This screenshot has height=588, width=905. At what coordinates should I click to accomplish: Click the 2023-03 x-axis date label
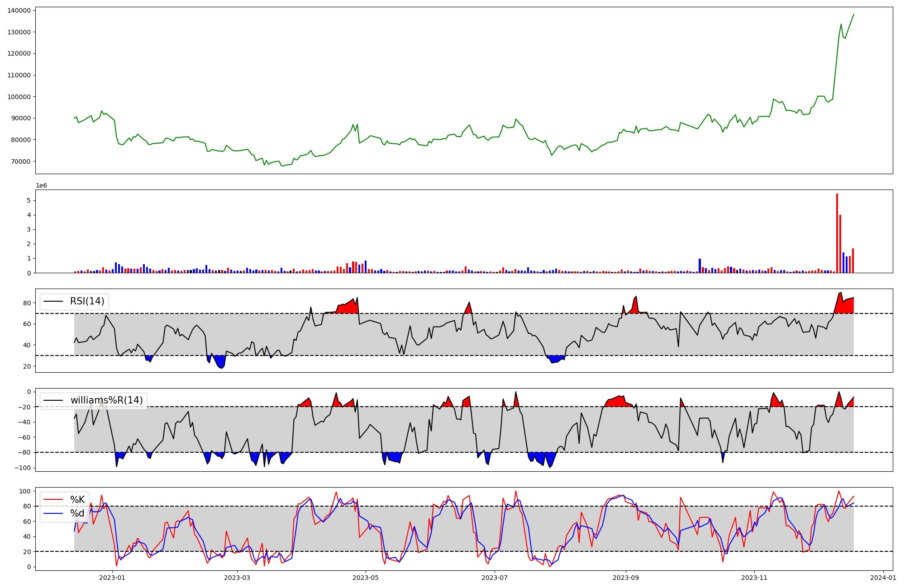click(x=237, y=578)
